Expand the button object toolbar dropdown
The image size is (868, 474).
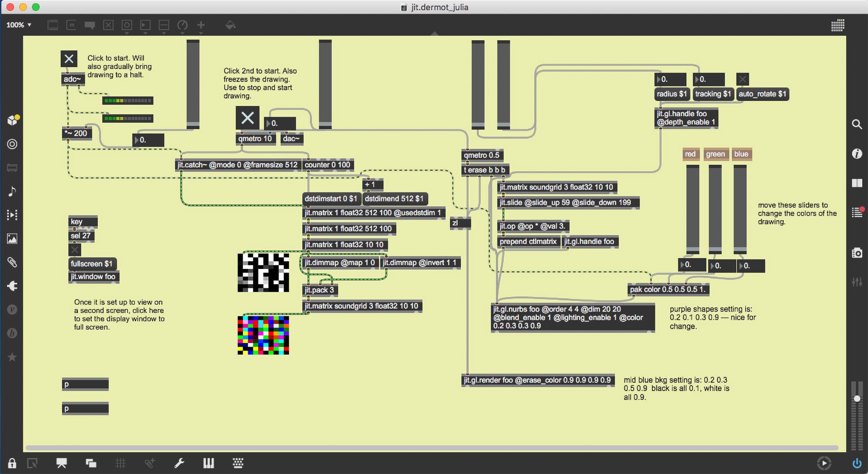click(x=126, y=26)
